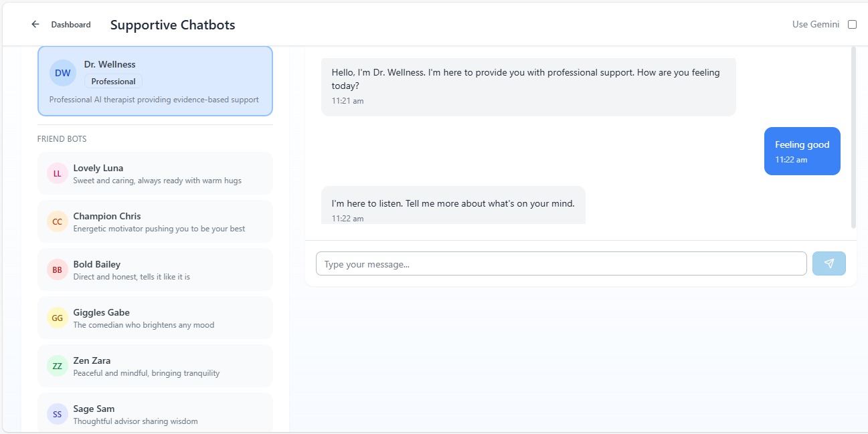Screen dimensions: 868x434
Task: Go back via the Dashboard link
Action: click(x=70, y=25)
